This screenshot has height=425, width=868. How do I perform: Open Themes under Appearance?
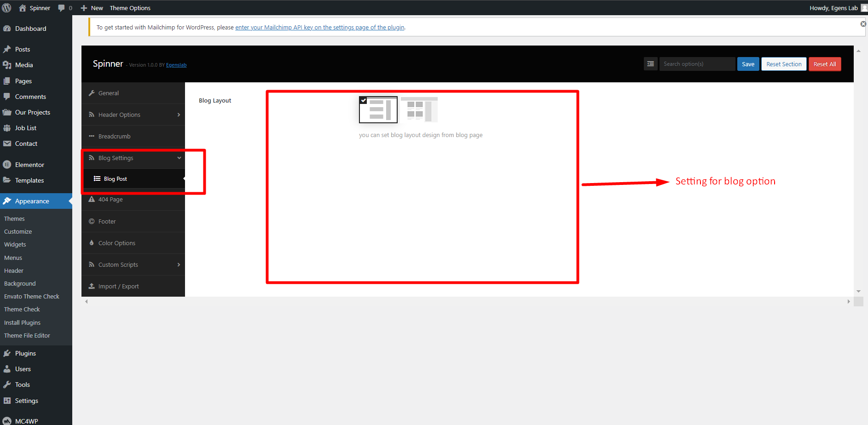click(14, 218)
